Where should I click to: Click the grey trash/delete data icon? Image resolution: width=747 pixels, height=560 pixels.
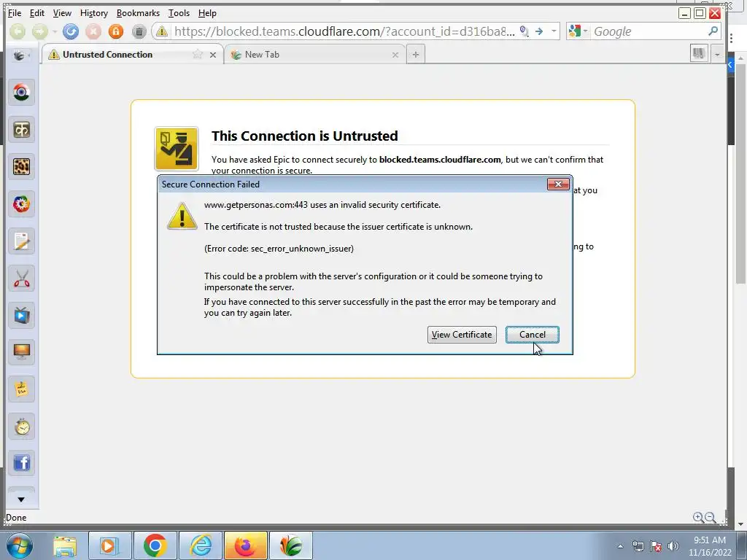tap(139, 31)
